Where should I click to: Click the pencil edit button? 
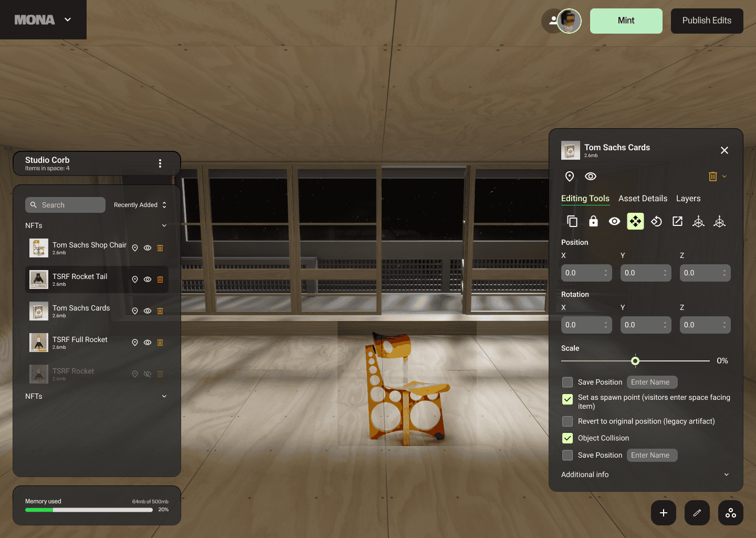coord(697,513)
